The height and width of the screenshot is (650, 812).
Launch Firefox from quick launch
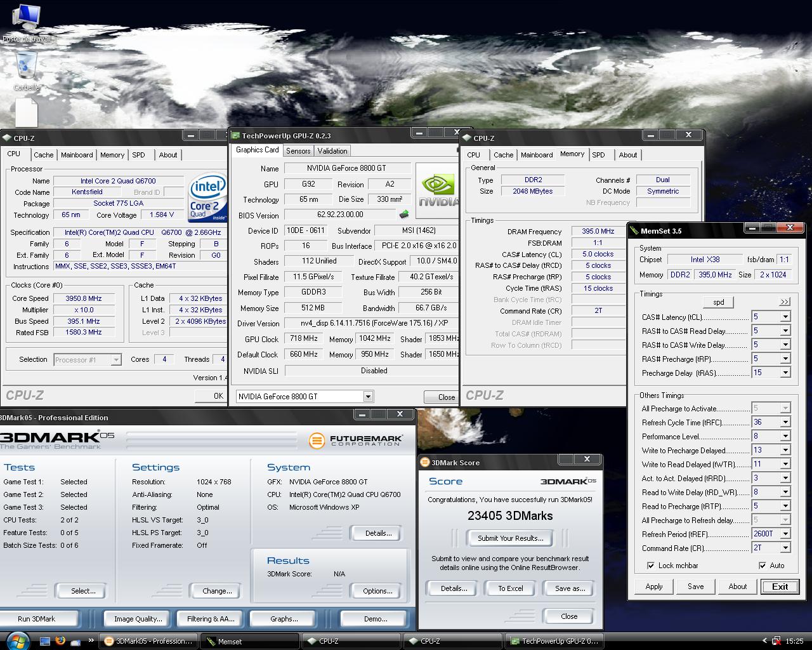pos(60,641)
